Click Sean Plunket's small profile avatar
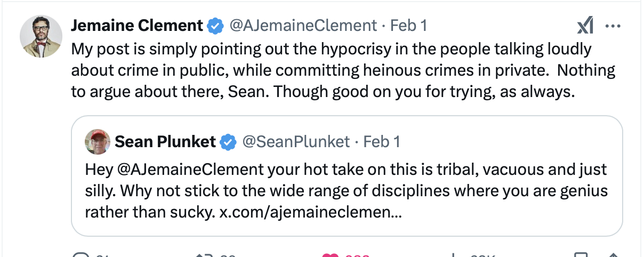This screenshot has height=257, width=644. pos(98,141)
